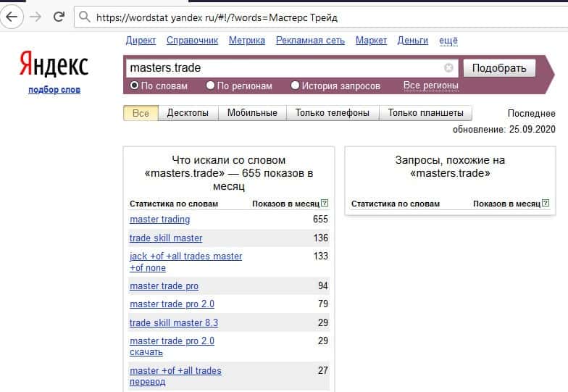Viewport: 568px width, 392px height.
Task: Switch to the Все device tab
Action: click(x=141, y=113)
